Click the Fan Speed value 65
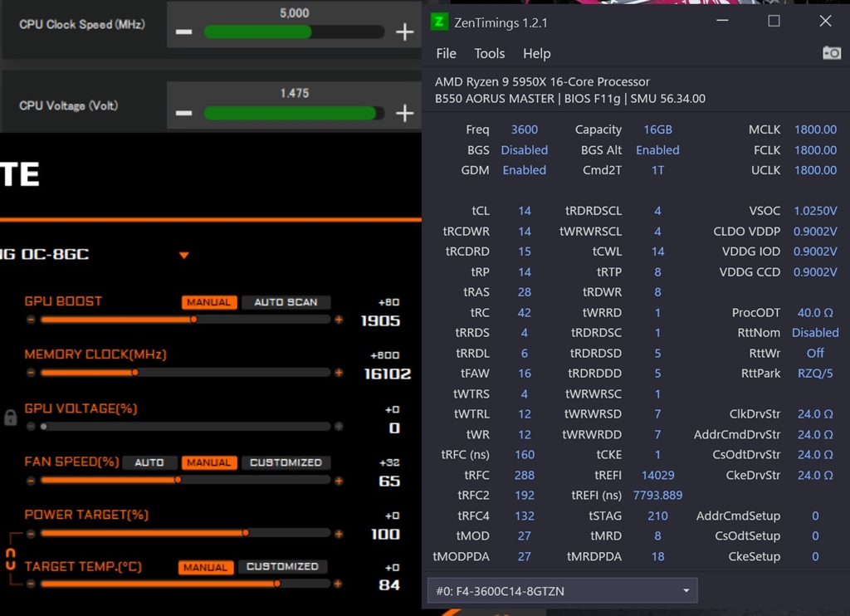Image resolution: width=850 pixels, height=616 pixels. (x=389, y=482)
